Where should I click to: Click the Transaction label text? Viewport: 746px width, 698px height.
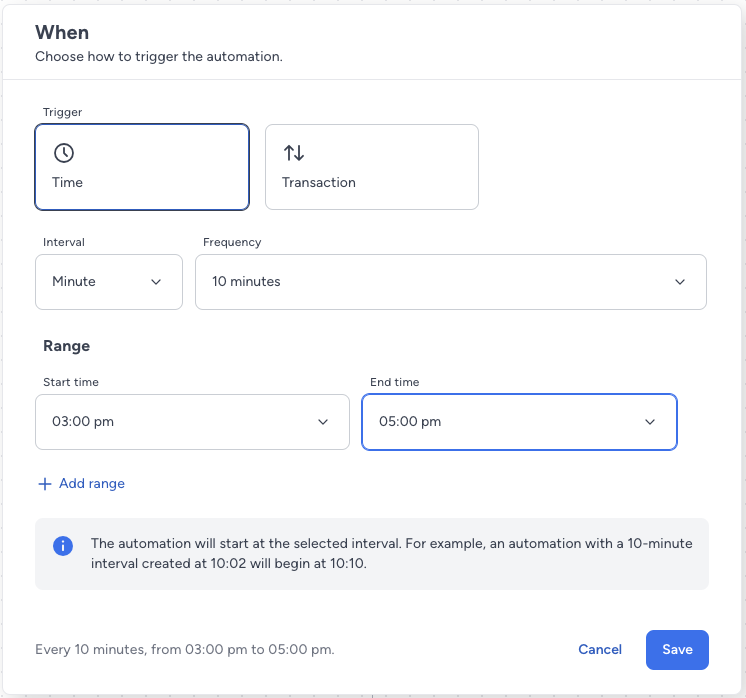pyautogui.click(x=319, y=182)
